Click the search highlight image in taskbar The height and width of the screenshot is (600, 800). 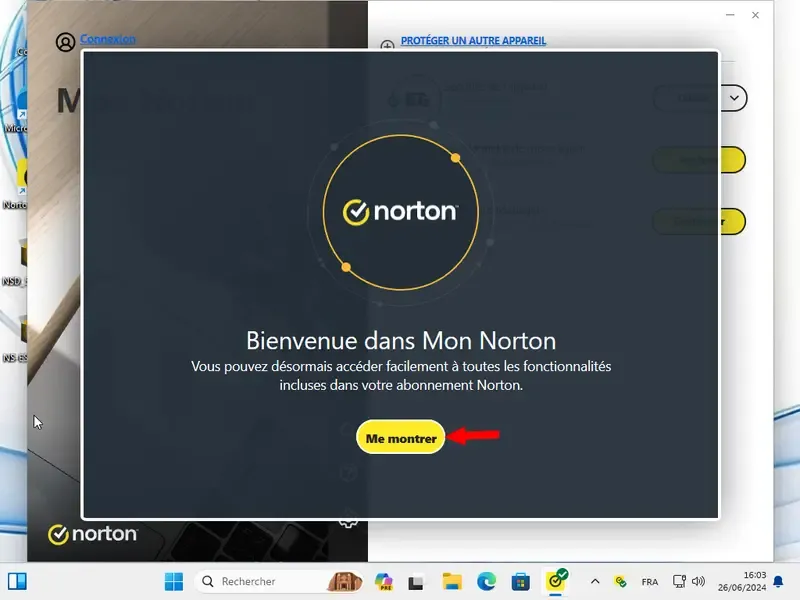(x=344, y=581)
